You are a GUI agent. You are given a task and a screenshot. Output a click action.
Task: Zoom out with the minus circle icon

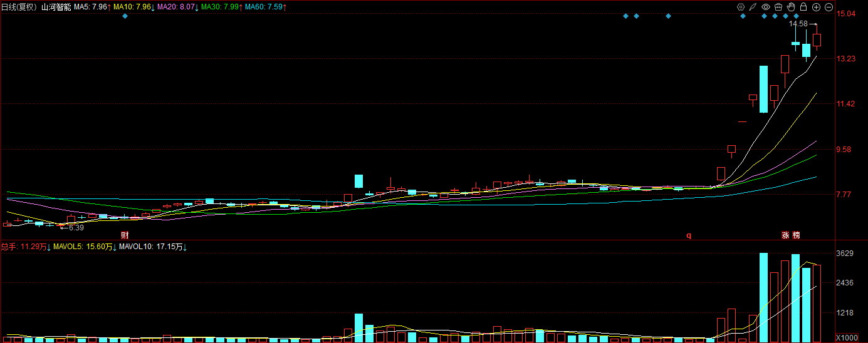pos(829,7)
